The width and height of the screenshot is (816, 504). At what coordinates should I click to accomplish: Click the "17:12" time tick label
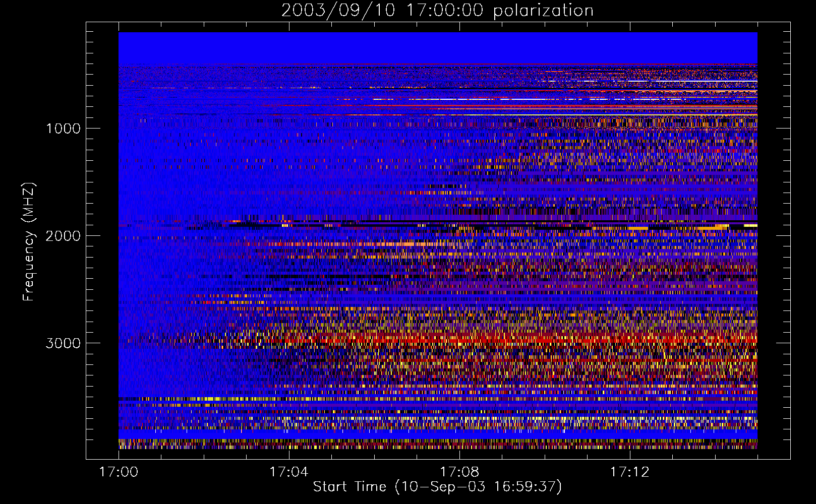pos(629,472)
